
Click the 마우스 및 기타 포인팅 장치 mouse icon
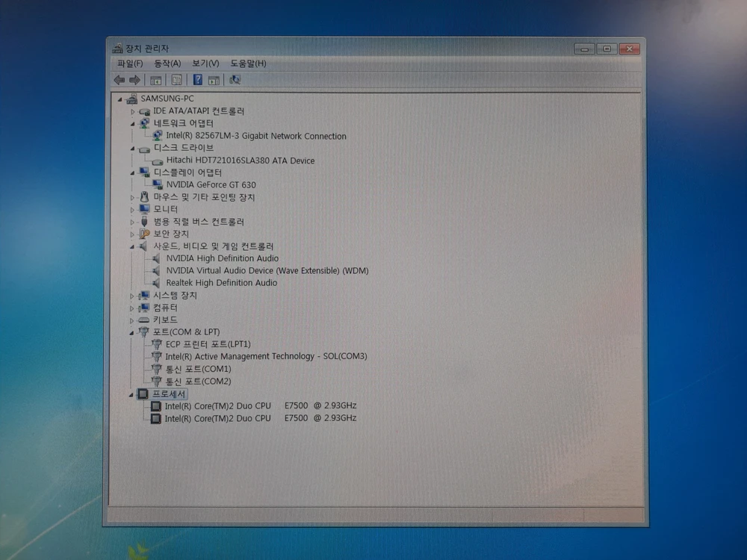[x=144, y=197]
